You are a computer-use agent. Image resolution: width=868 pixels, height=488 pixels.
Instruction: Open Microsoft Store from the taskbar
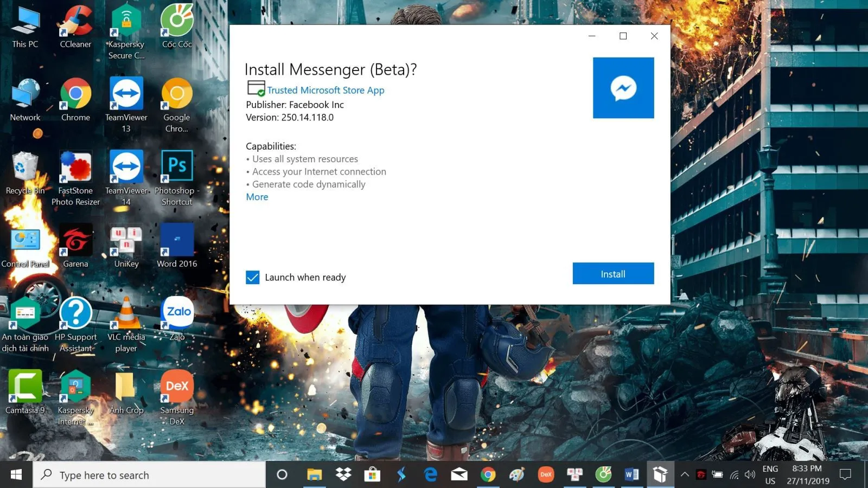pyautogui.click(x=372, y=475)
